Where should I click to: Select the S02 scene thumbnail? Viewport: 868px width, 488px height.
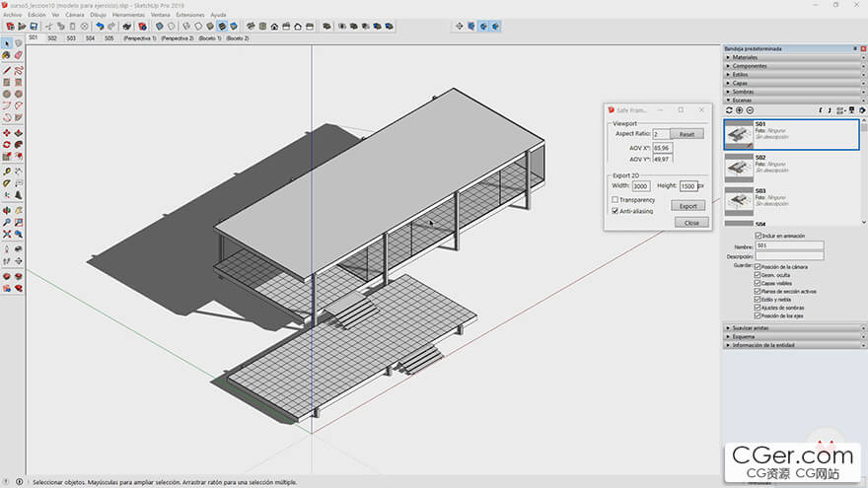[739, 168]
